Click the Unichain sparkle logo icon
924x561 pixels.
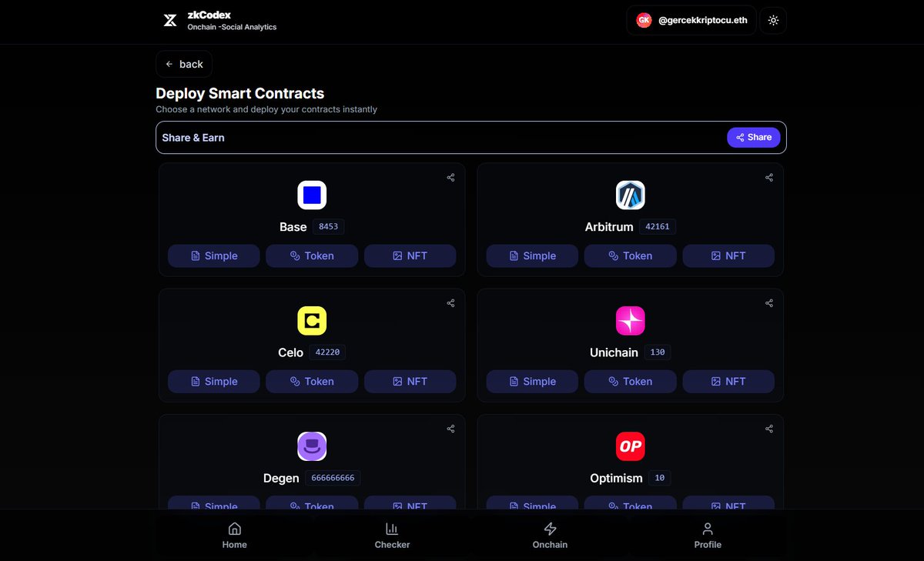pos(630,321)
